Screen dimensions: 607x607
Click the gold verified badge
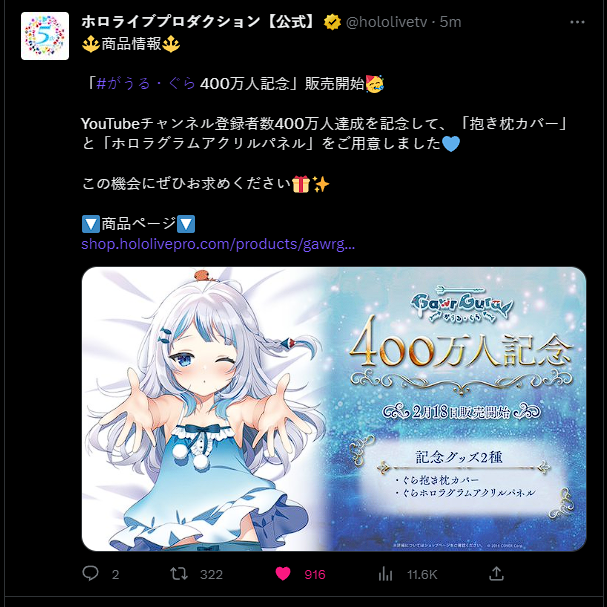click(x=332, y=22)
